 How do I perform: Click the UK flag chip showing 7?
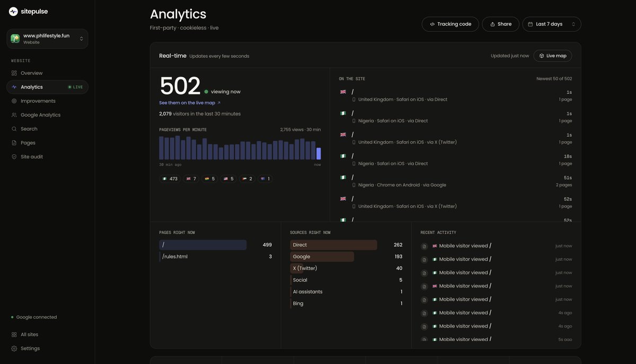click(191, 179)
